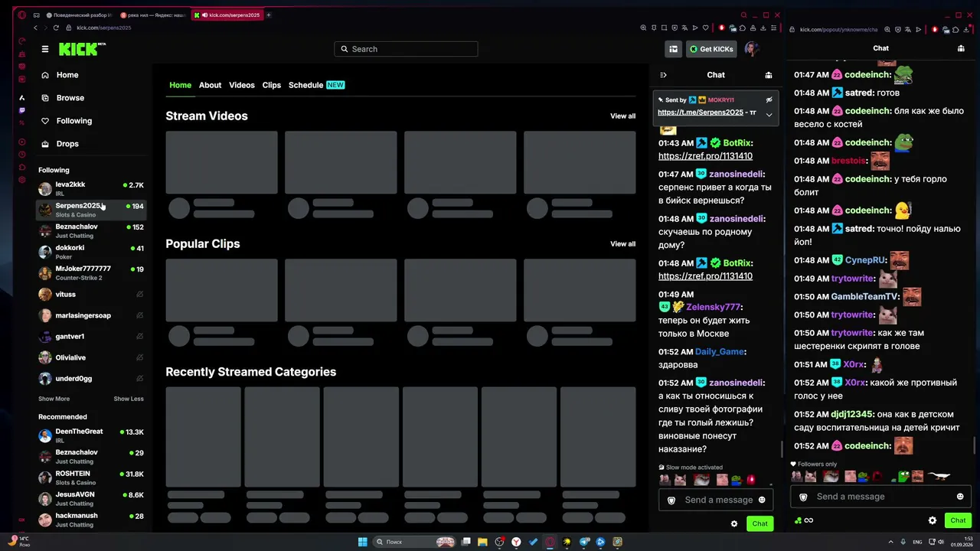Click Show More in the Following list
Viewport: 980px width, 551px height.
click(x=54, y=399)
